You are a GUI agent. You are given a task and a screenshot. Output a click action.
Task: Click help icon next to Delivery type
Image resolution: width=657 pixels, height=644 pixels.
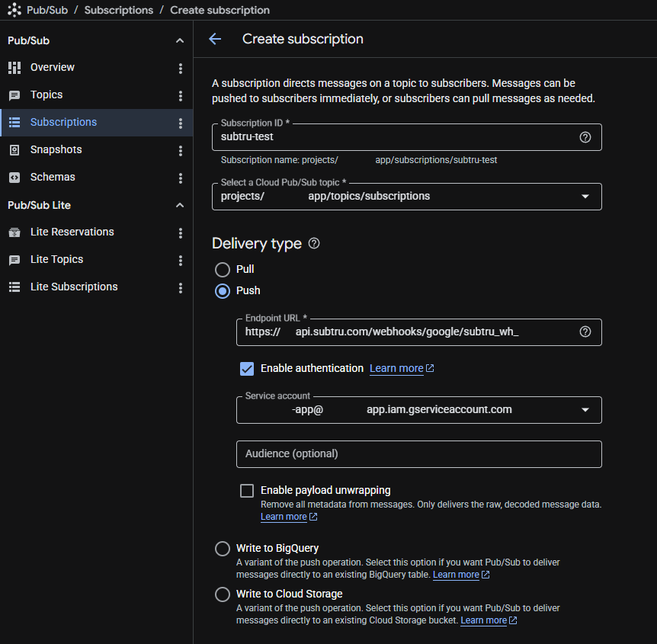point(314,243)
